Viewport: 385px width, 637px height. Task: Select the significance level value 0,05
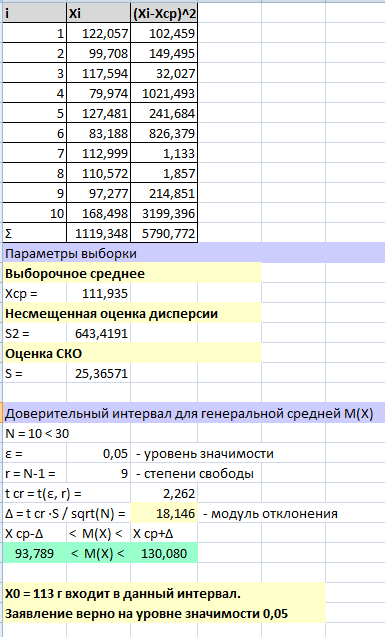coord(99,453)
